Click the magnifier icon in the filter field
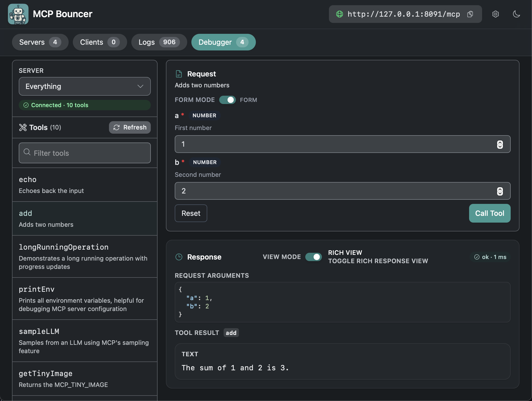This screenshot has height=401, width=532. (27, 153)
